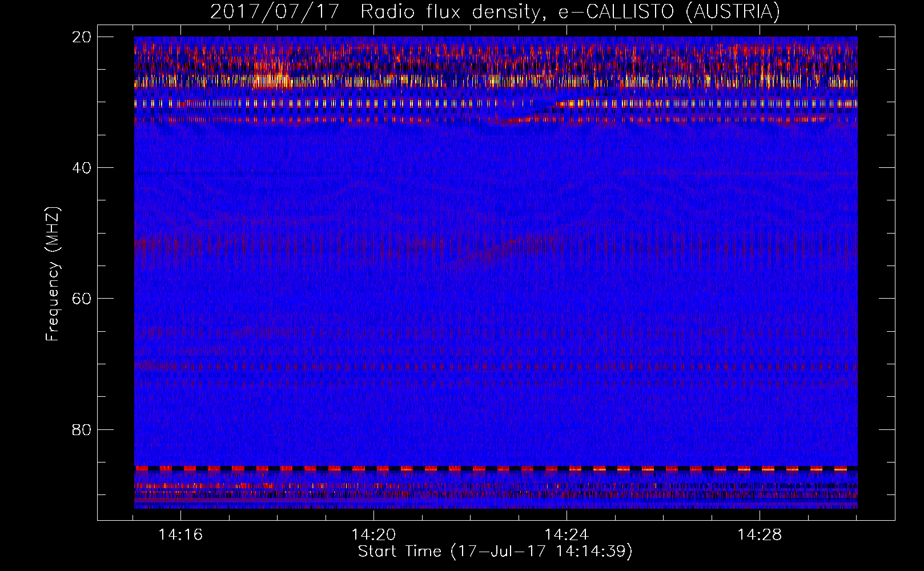
Task: Click the 60 frequency tick label
Action: (x=82, y=299)
